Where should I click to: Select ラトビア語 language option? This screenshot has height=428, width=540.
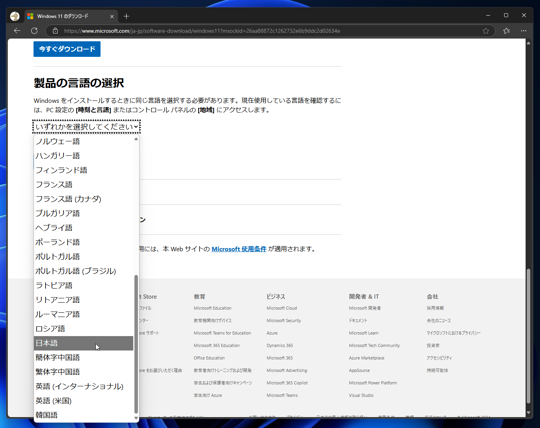pyautogui.click(x=83, y=285)
